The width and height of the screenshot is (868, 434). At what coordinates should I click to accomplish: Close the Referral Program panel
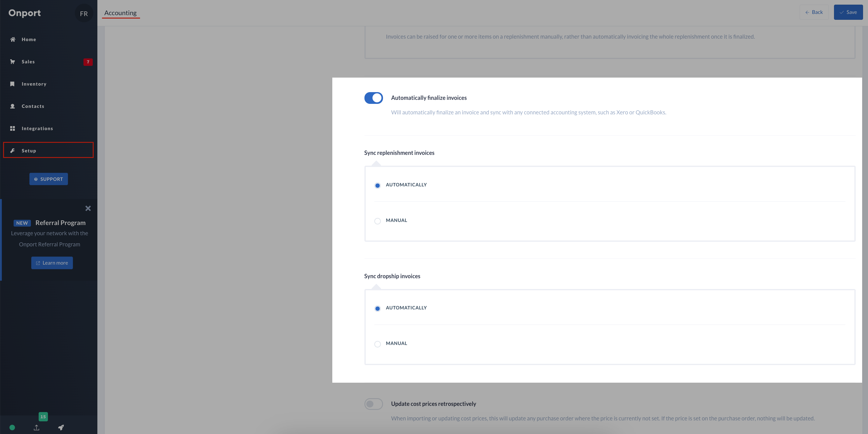coord(88,208)
